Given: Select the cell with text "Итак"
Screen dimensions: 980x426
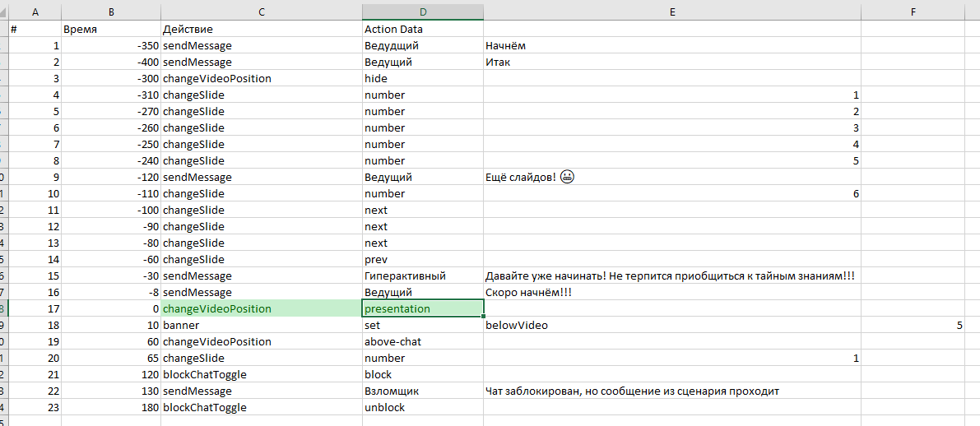Looking at the screenshot, I should (x=671, y=63).
